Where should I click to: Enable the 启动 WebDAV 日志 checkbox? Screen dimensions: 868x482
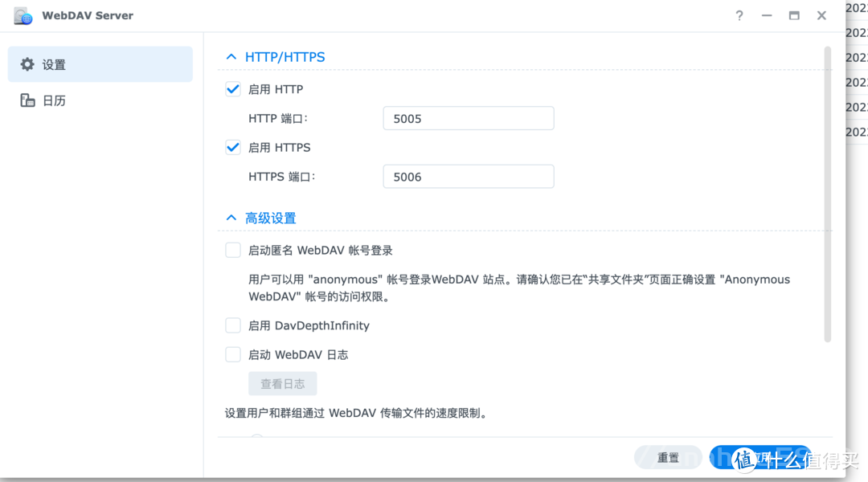pyautogui.click(x=233, y=355)
